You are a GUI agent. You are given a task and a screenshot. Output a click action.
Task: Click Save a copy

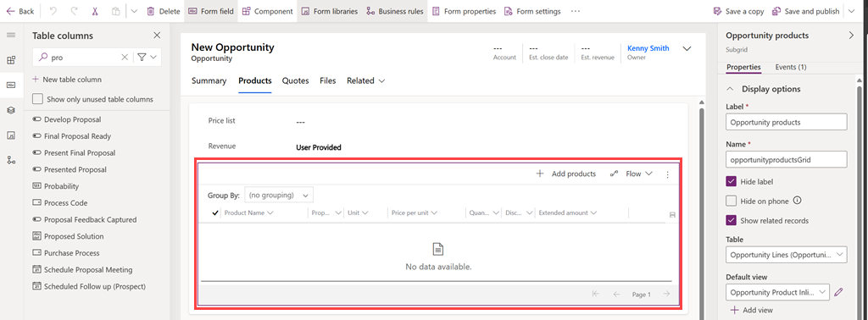click(738, 11)
